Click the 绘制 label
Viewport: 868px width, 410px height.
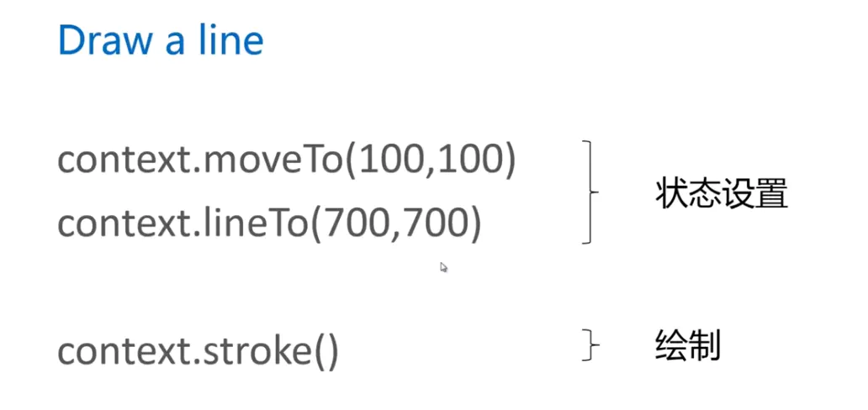687,346
